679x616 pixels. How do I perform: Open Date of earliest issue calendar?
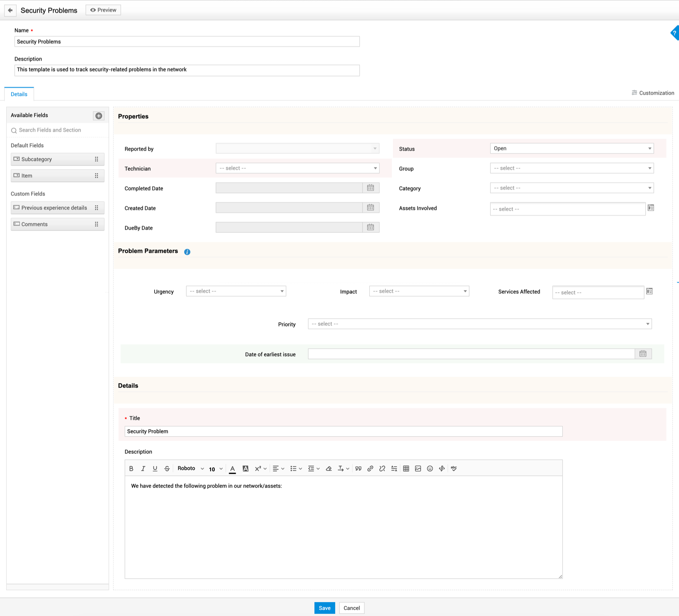coord(643,354)
